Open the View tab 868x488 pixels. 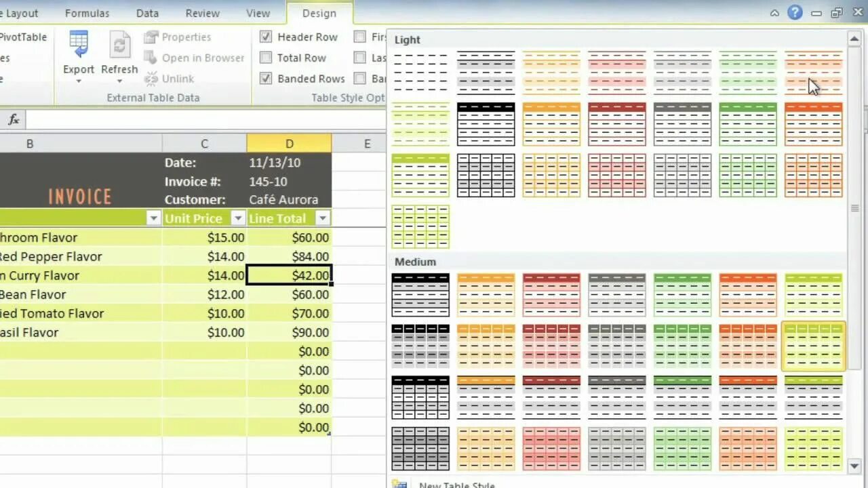coord(258,13)
